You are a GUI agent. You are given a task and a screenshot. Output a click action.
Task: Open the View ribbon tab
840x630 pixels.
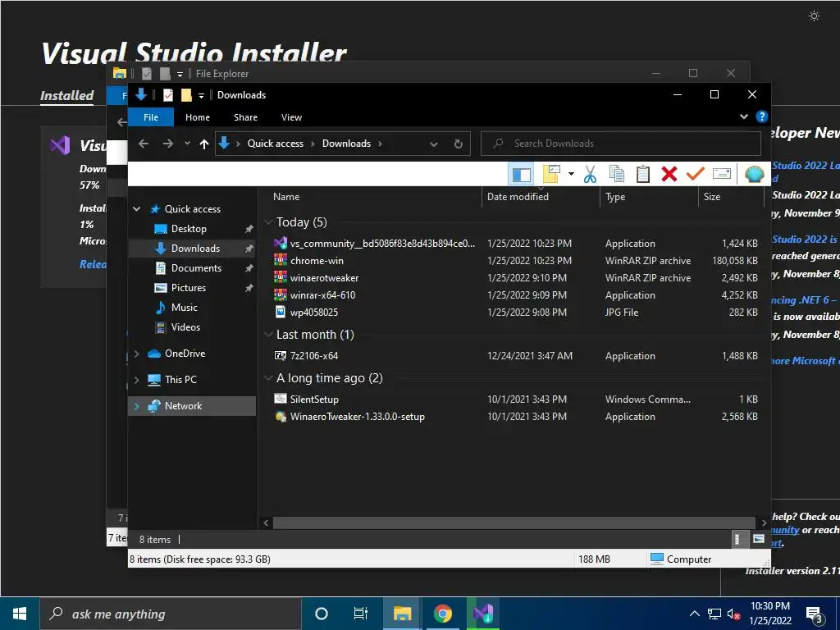point(291,117)
